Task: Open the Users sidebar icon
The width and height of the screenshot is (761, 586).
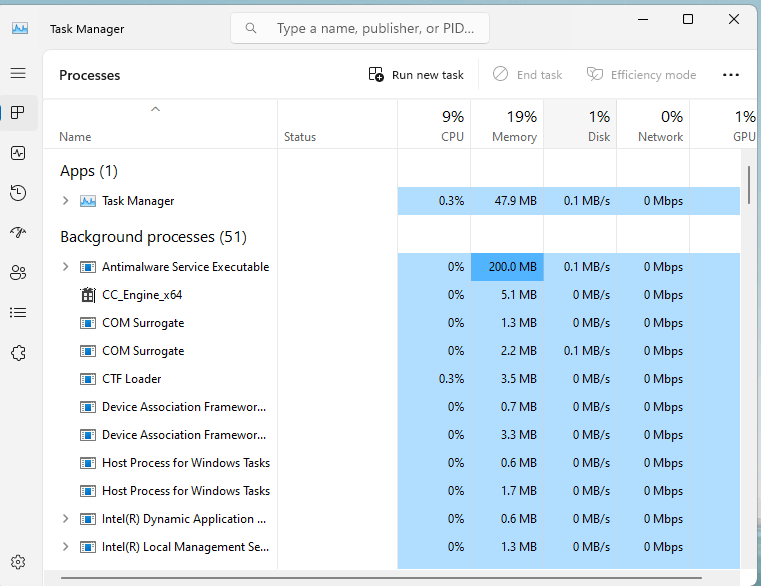Action: tap(18, 272)
